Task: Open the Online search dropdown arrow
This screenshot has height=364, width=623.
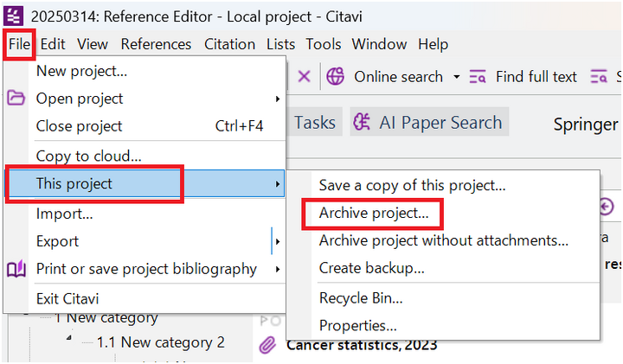Action: pyautogui.click(x=457, y=77)
